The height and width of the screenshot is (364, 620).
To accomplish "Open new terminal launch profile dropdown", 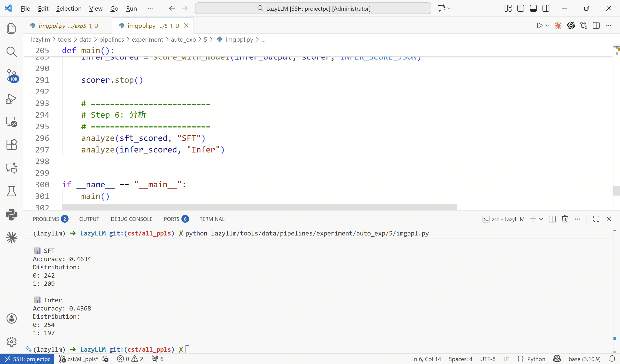I will 541,219.
